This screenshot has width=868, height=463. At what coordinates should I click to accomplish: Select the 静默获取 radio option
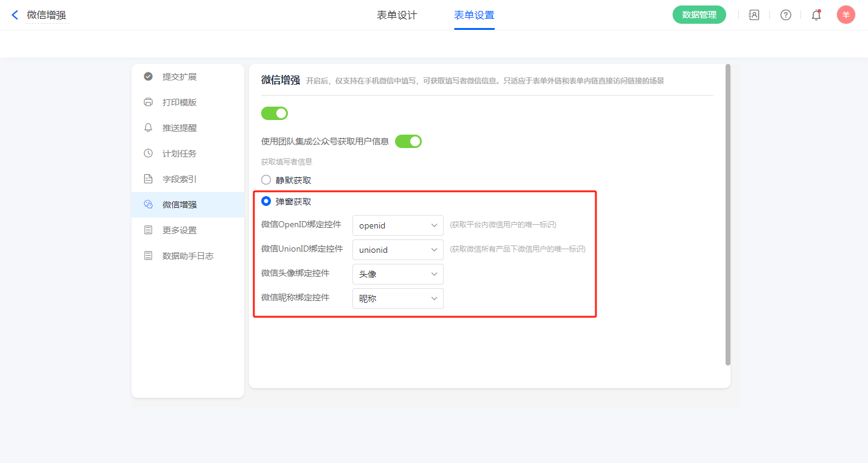[x=266, y=180]
